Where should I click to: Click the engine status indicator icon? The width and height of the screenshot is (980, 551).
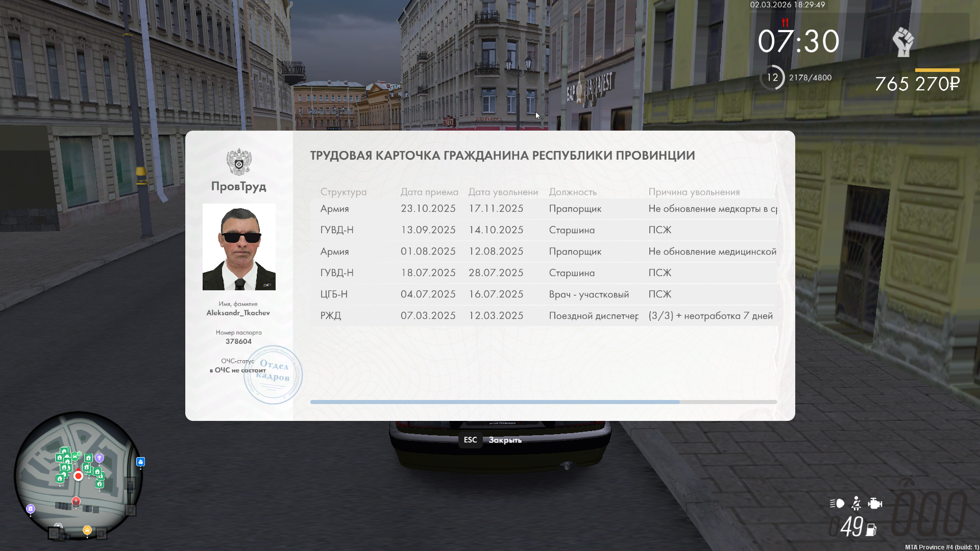pyautogui.click(x=875, y=504)
